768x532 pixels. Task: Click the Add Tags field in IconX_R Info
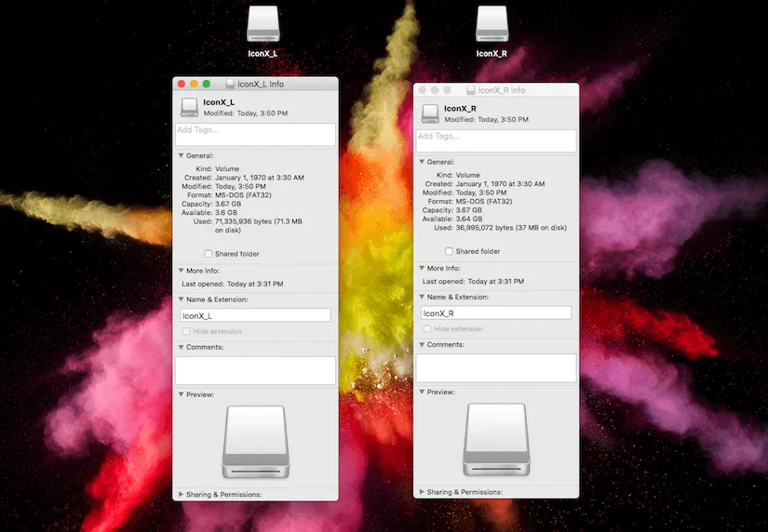pyautogui.click(x=496, y=140)
